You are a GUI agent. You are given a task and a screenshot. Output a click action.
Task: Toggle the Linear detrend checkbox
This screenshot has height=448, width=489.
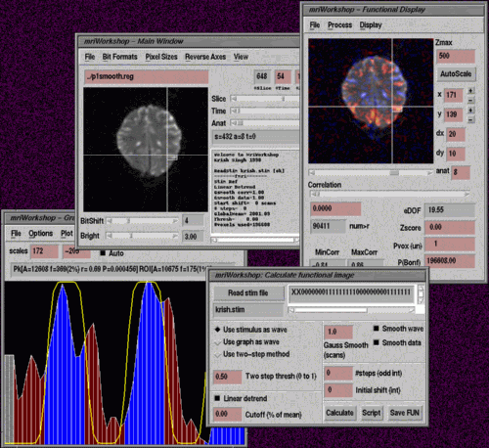(217, 398)
